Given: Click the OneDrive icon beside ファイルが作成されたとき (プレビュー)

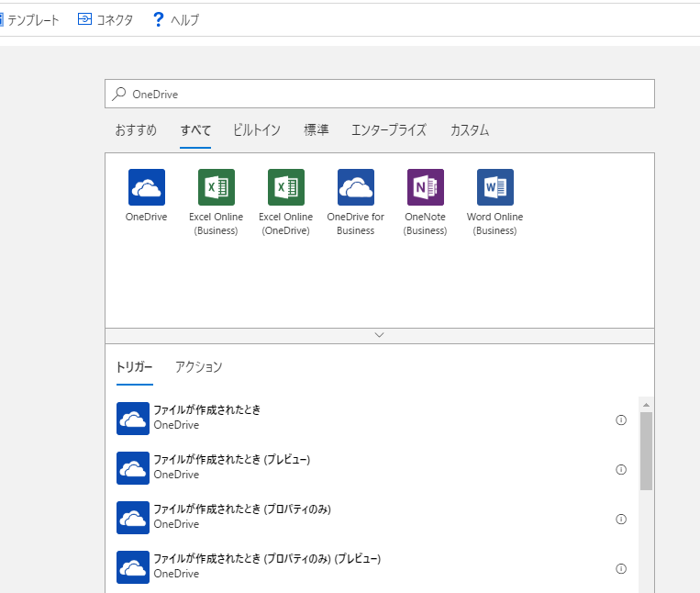Looking at the screenshot, I should click(x=133, y=468).
